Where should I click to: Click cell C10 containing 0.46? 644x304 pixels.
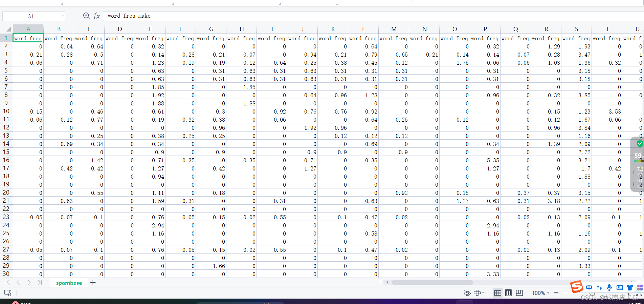tap(89, 112)
